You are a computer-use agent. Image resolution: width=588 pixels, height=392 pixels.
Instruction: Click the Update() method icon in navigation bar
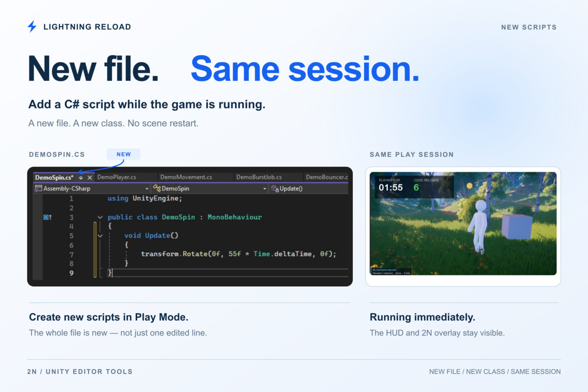tap(275, 189)
